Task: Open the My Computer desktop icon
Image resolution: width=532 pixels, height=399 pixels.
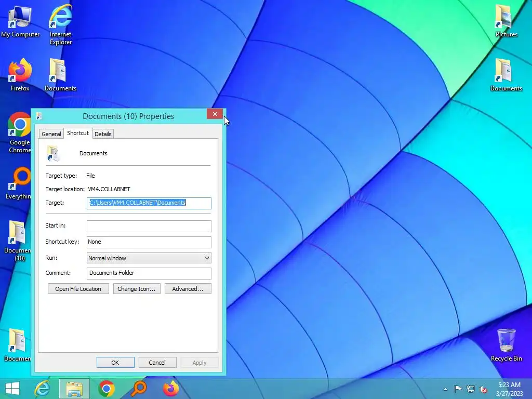Action: point(20,21)
